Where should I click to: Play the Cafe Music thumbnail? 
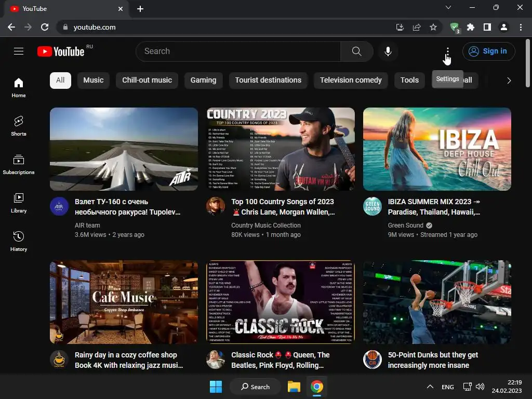(124, 302)
